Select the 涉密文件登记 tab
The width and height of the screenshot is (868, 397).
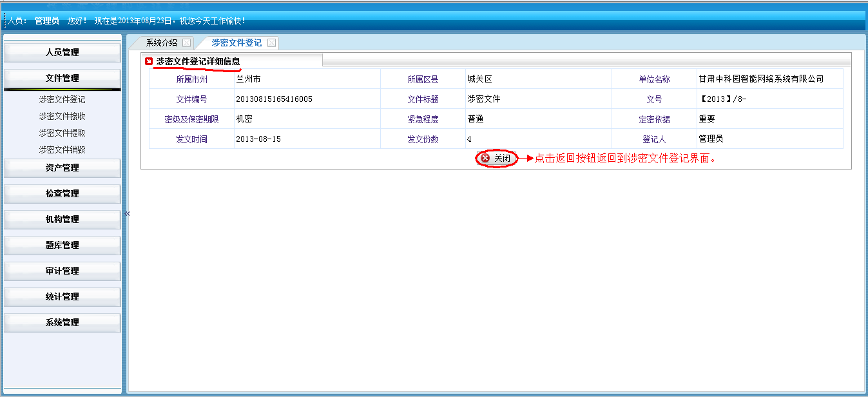pos(236,43)
